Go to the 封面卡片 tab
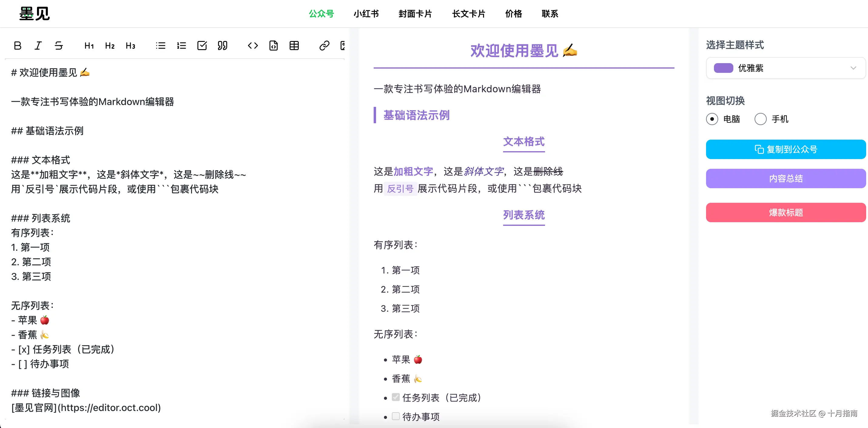This screenshot has height=428, width=868. [x=415, y=14]
